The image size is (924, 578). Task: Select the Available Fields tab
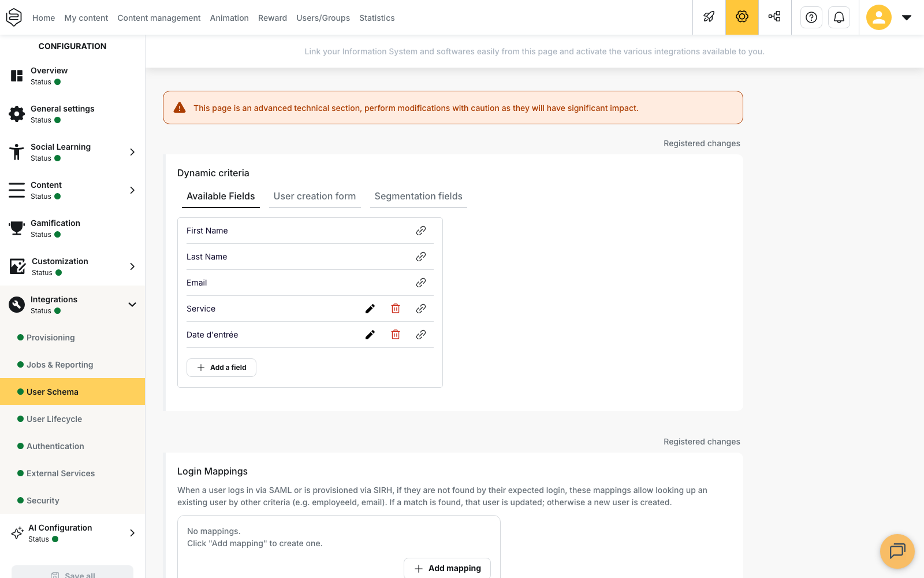221,197
